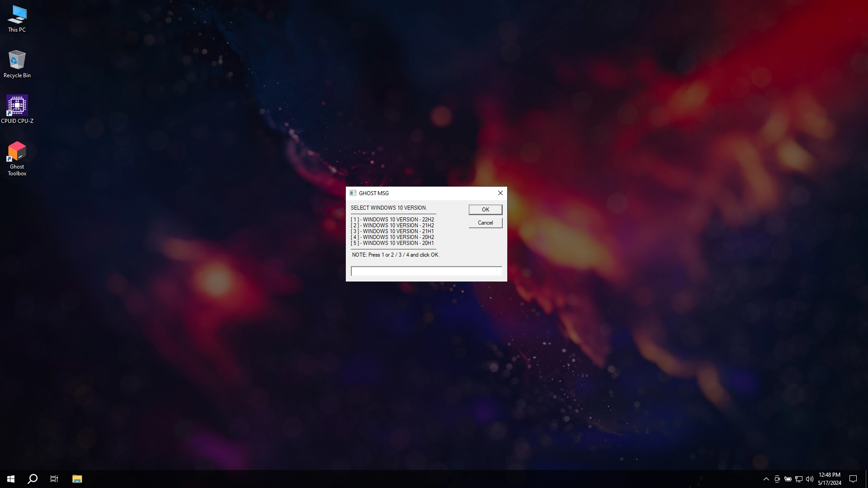The height and width of the screenshot is (488, 868).
Task: Click the network tray icon
Action: tap(799, 479)
